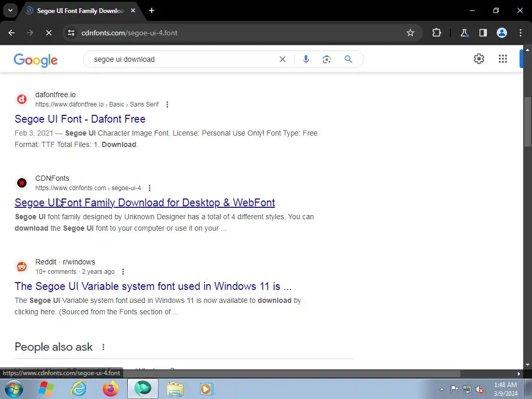The width and height of the screenshot is (532, 399).
Task: Close the Segoe UI Font Family tab
Action: (133, 10)
